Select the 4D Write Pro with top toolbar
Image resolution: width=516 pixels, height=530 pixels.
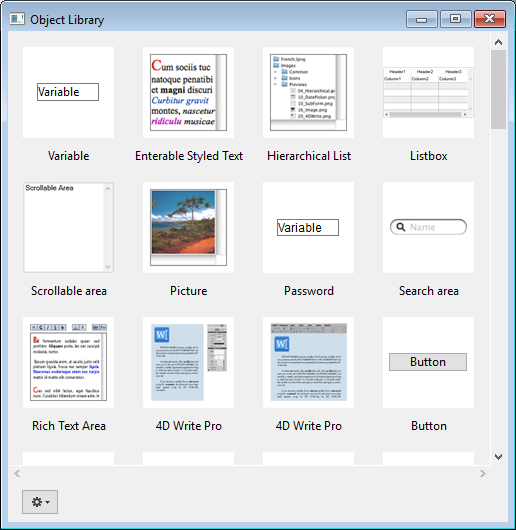point(308,362)
